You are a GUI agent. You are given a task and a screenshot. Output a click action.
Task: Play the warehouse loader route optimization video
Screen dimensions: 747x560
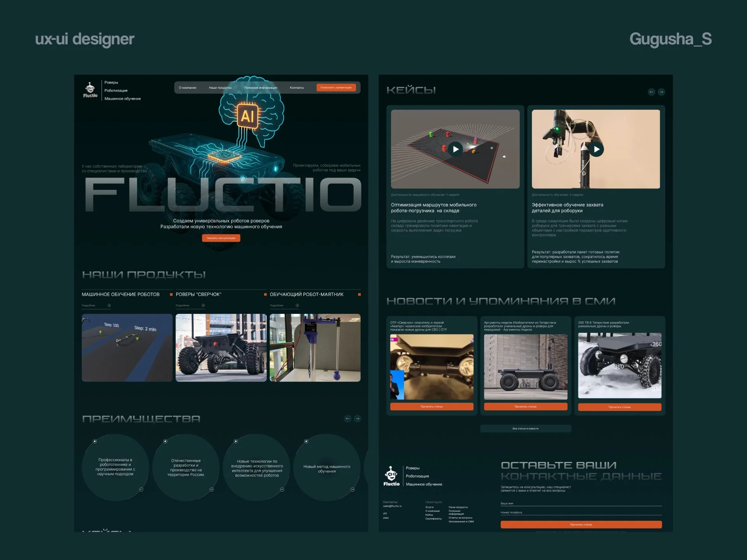click(x=455, y=149)
